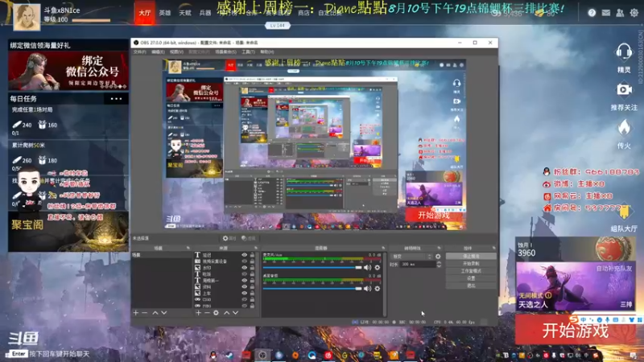Remove selected scene with minus icon

coord(145,313)
